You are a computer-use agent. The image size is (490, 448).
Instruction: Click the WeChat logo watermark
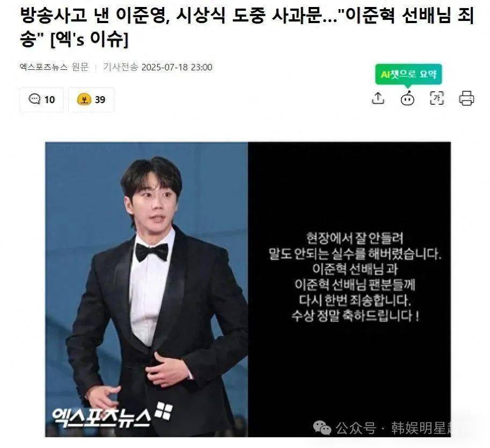(322, 428)
